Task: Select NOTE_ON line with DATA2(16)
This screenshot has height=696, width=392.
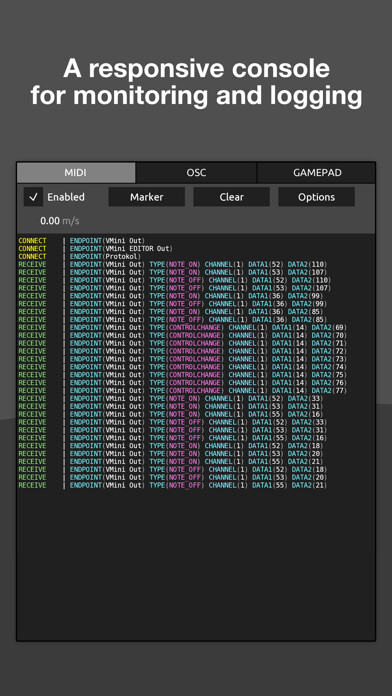Action: pos(171,414)
